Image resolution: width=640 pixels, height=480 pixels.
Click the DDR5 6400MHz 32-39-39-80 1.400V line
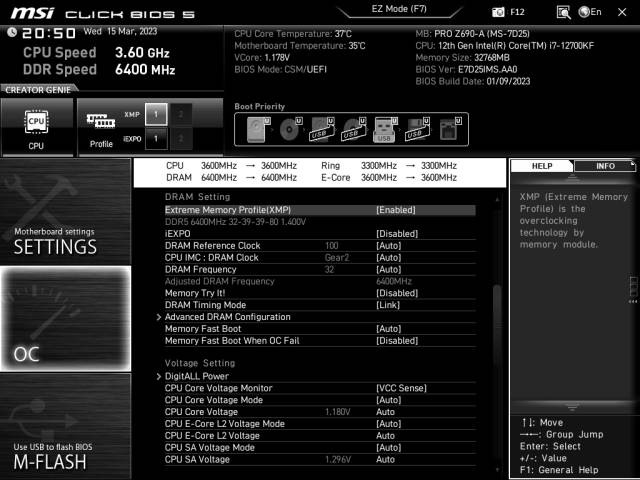pyautogui.click(x=236, y=222)
